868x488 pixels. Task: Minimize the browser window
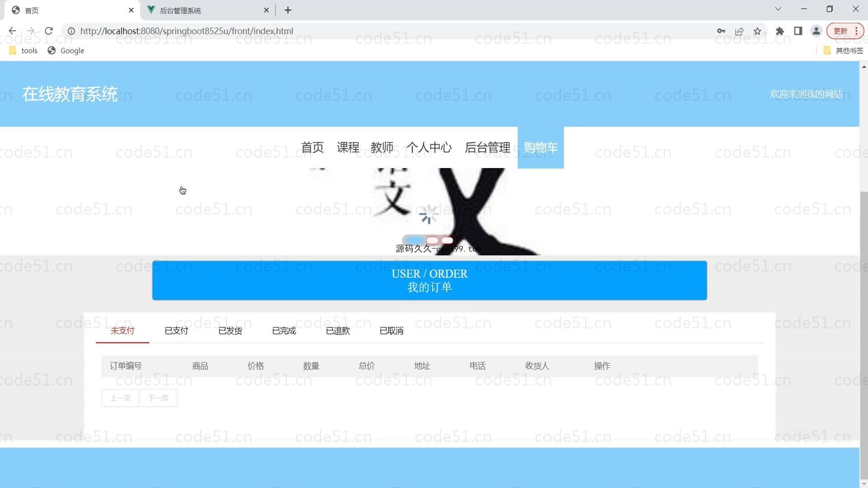(804, 9)
